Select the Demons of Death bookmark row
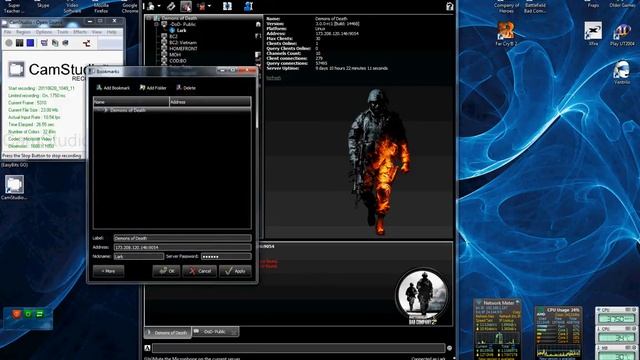Viewport: 640px width, 360px height. click(172, 110)
